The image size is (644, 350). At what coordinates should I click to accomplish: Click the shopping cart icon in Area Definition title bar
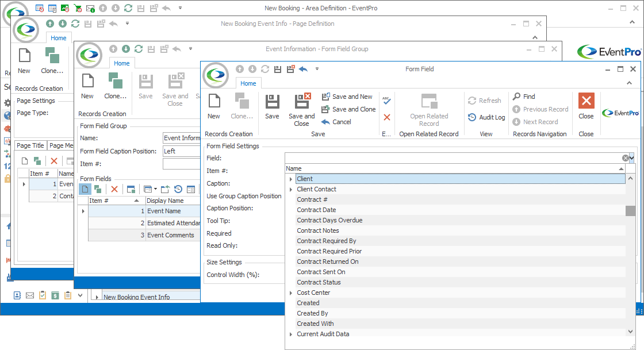point(78,8)
